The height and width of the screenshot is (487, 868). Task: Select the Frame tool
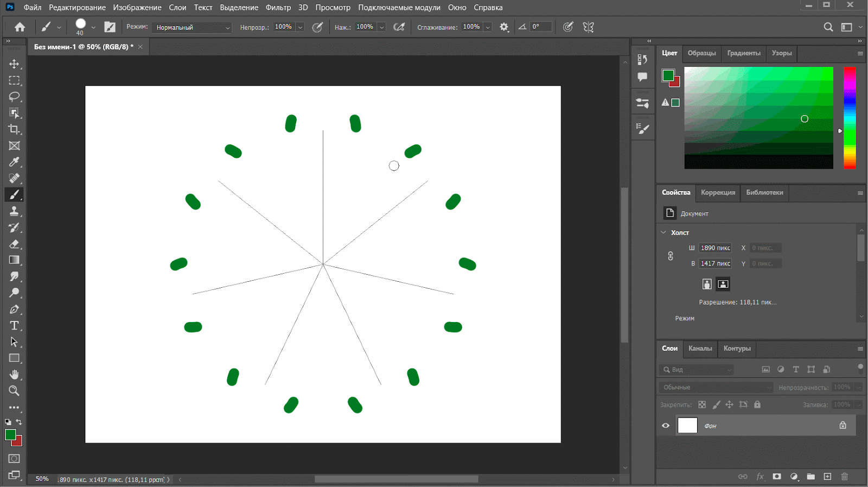(x=14, y=146)
